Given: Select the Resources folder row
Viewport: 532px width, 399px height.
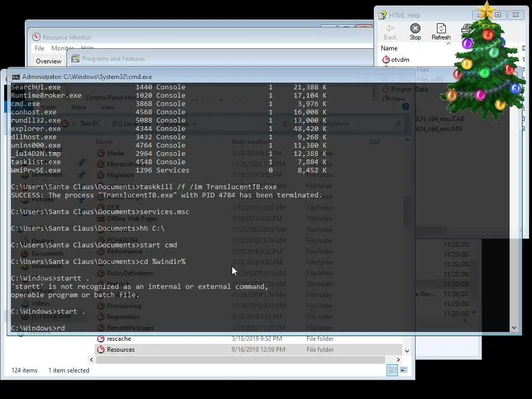Looking at the screenshot, I should [248, 350].
